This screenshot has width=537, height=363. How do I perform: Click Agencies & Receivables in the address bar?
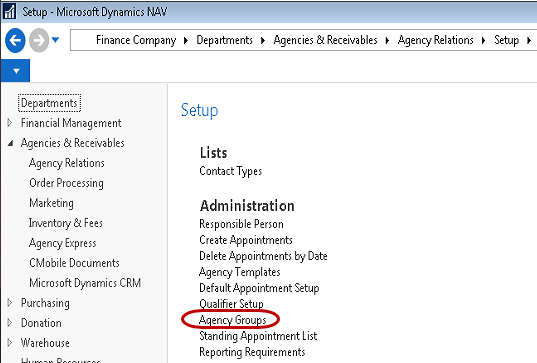coord(325,40)
